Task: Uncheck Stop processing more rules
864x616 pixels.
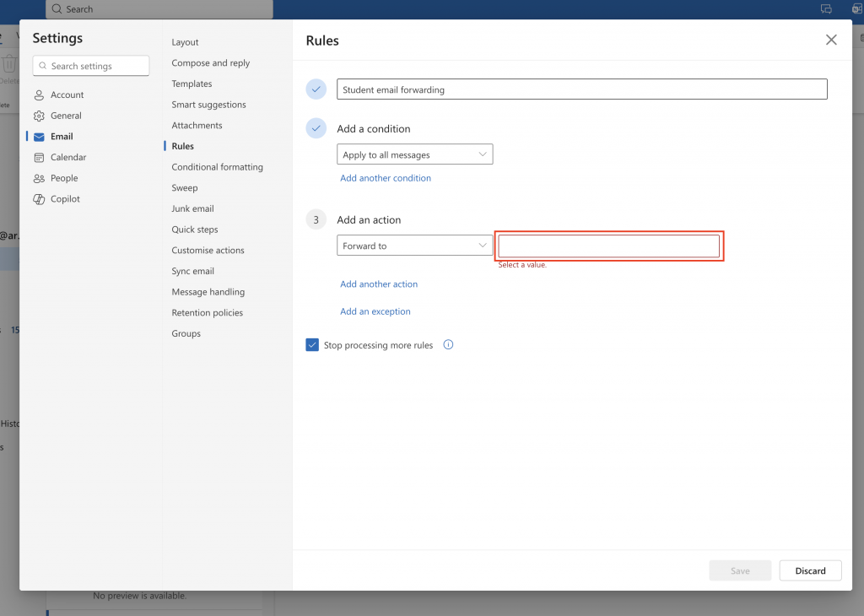Action: tap(312, 344)
